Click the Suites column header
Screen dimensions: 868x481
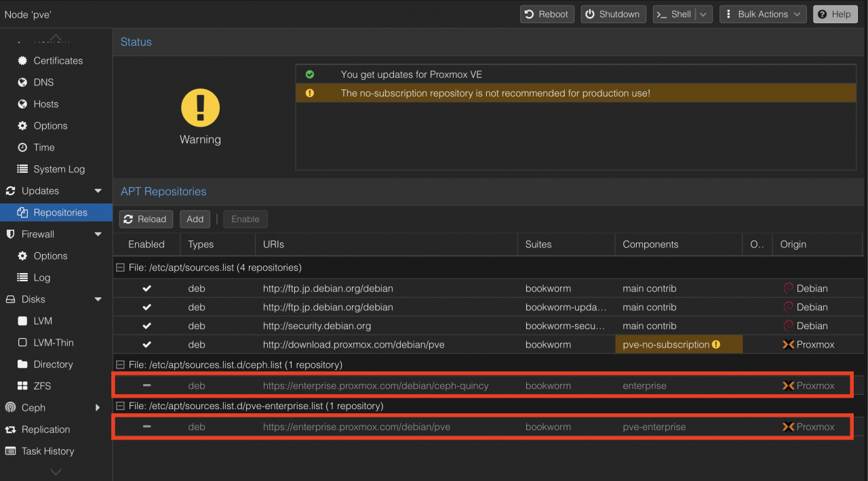(x=566, y=244)
